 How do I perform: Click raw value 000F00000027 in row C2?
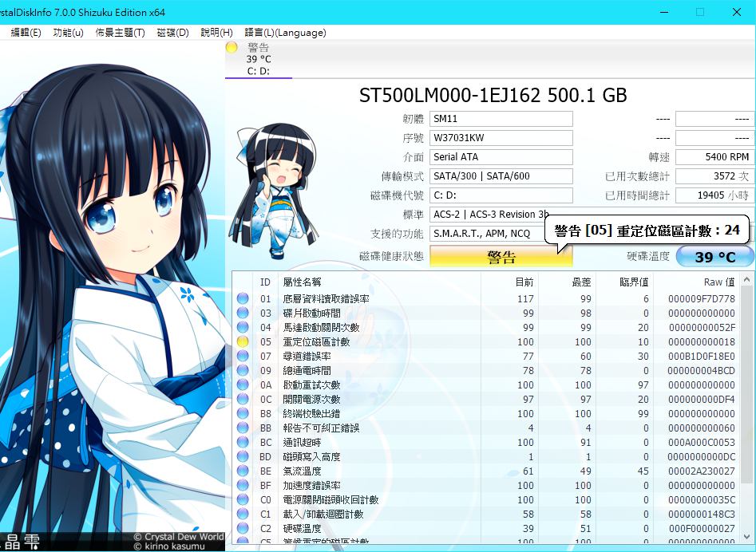click(x=702, y=528)
